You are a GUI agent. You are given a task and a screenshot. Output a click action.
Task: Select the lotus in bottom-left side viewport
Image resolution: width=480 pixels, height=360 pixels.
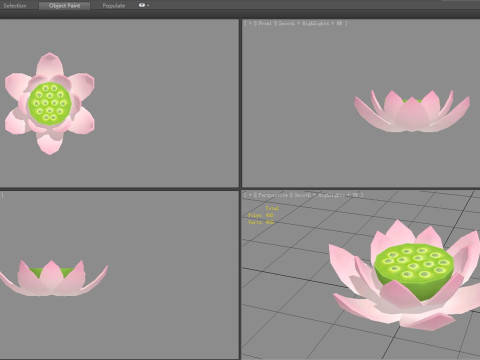tap(53, 279)
